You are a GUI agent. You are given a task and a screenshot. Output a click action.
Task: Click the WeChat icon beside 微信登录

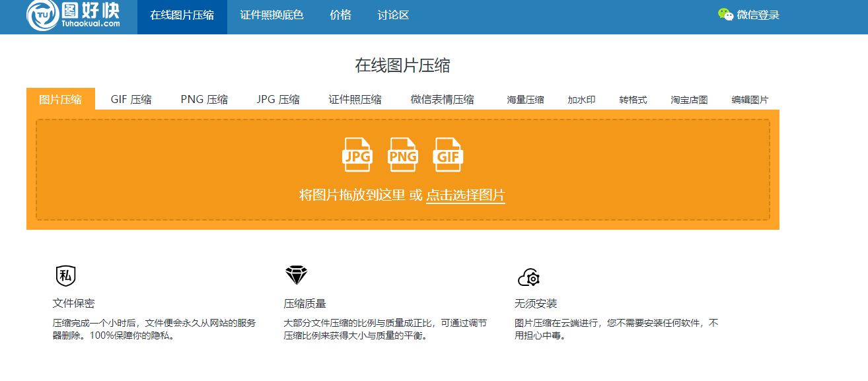725,13
